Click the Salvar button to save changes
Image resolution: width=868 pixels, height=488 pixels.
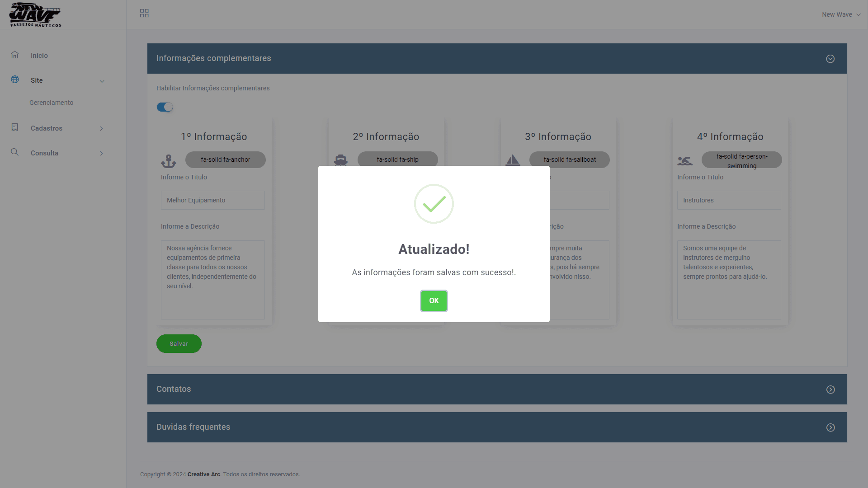[179, 343]
